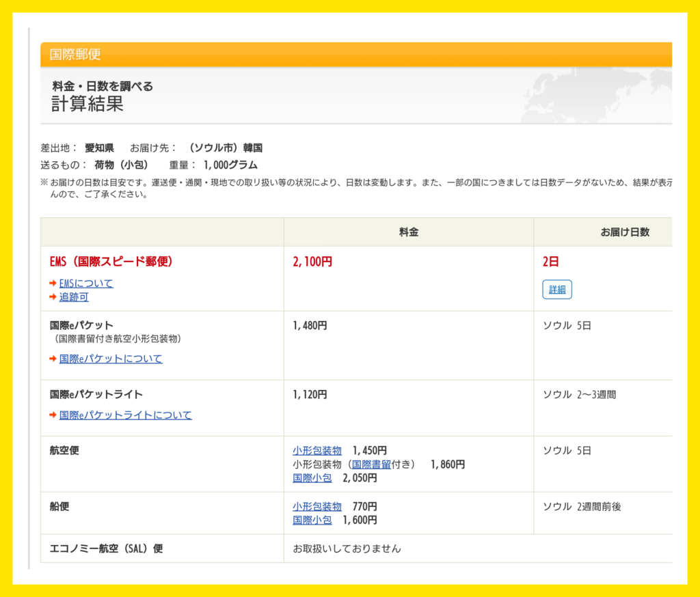Screen dimensions: 700x597
Task: Click the お取扱いしておりません text
Action: click(x=347, y=549)
